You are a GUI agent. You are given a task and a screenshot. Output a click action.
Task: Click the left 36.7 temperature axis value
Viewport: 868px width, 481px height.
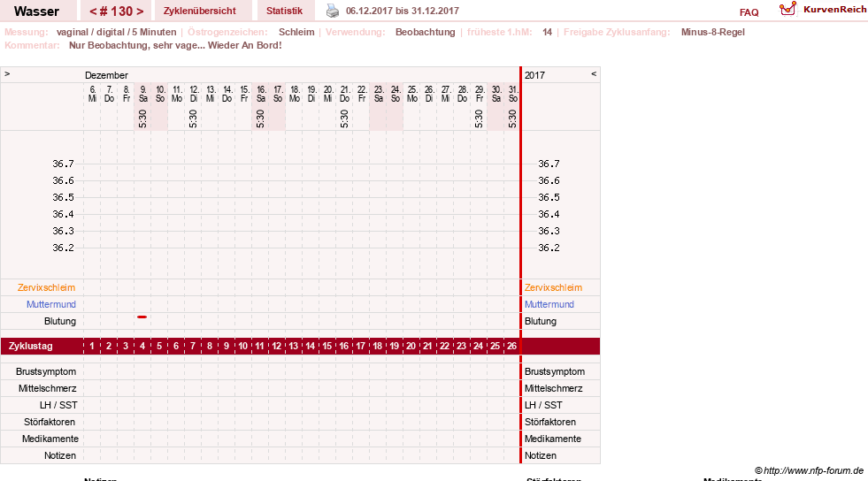(x=63, y=164)
